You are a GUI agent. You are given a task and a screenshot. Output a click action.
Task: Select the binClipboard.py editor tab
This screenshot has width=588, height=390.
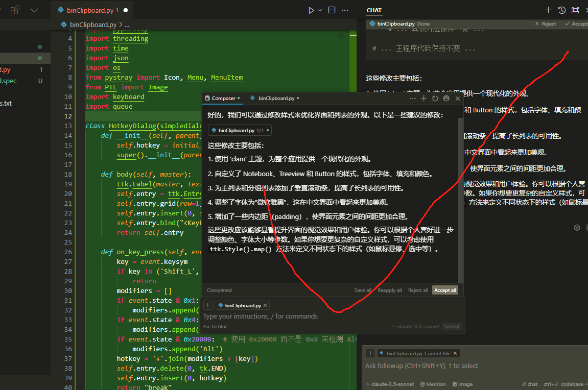[x=90, y=10]
